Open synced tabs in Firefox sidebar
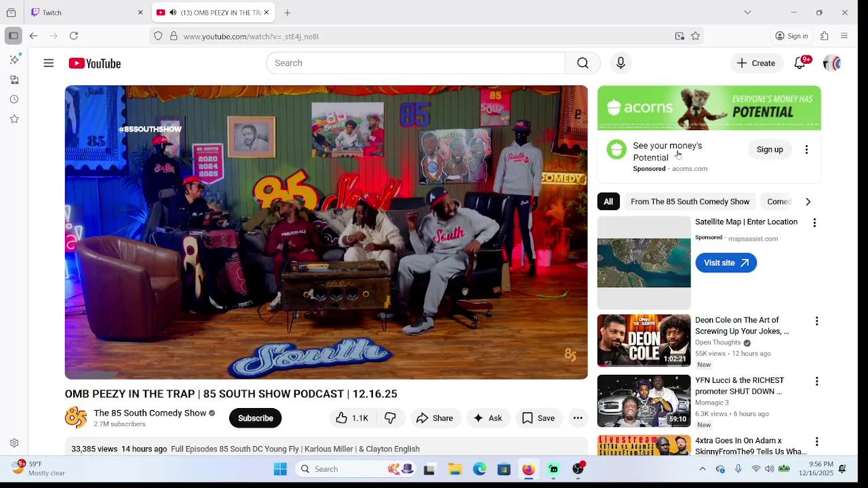868x488 pixels. click(14, 80)
